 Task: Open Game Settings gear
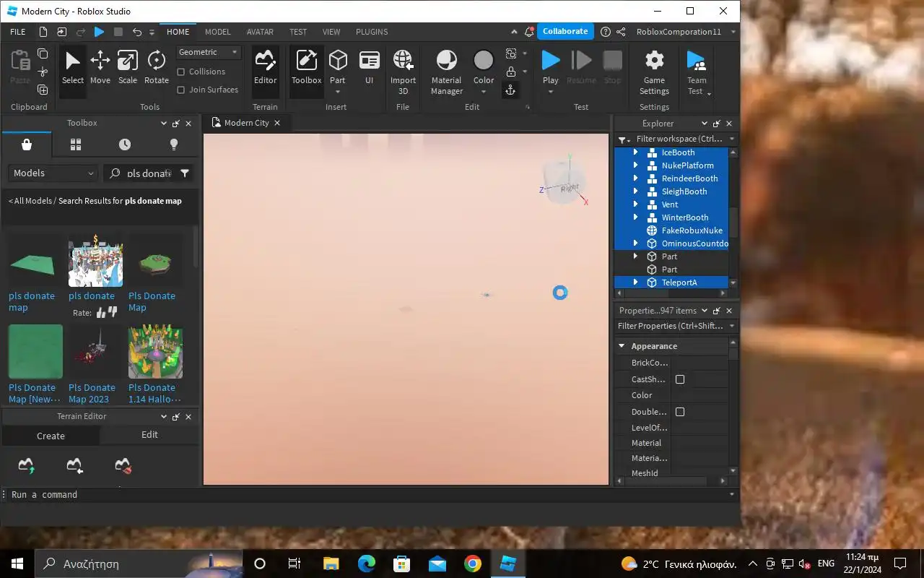(x=654, y=72)
